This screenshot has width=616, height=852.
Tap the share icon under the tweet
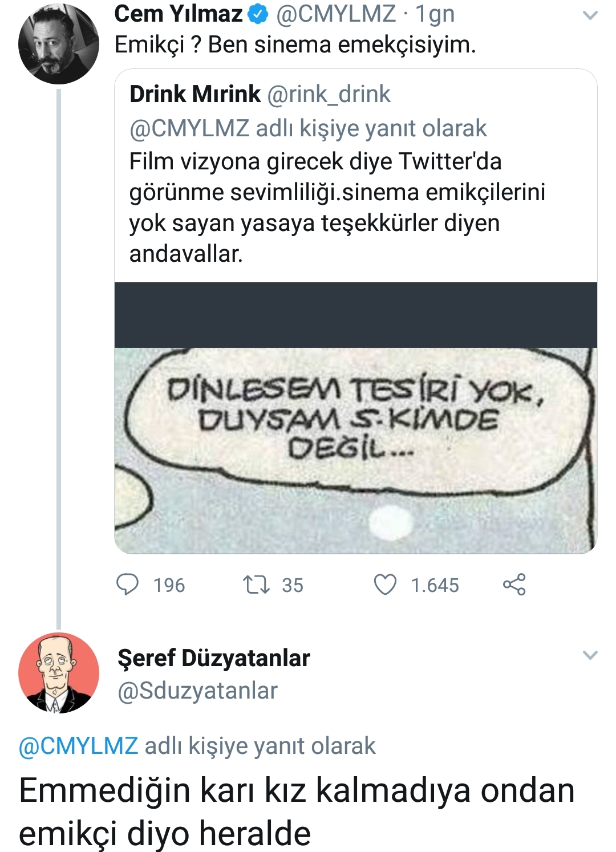pyautogui.click(x=514, y=585)
